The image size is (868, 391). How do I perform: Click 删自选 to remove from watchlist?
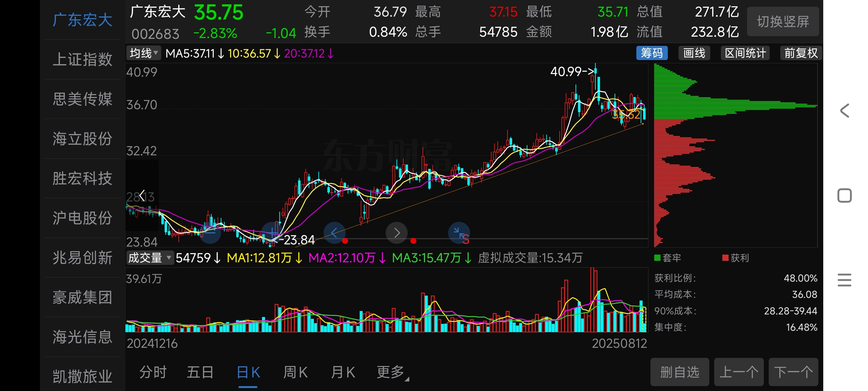(680, 373)
